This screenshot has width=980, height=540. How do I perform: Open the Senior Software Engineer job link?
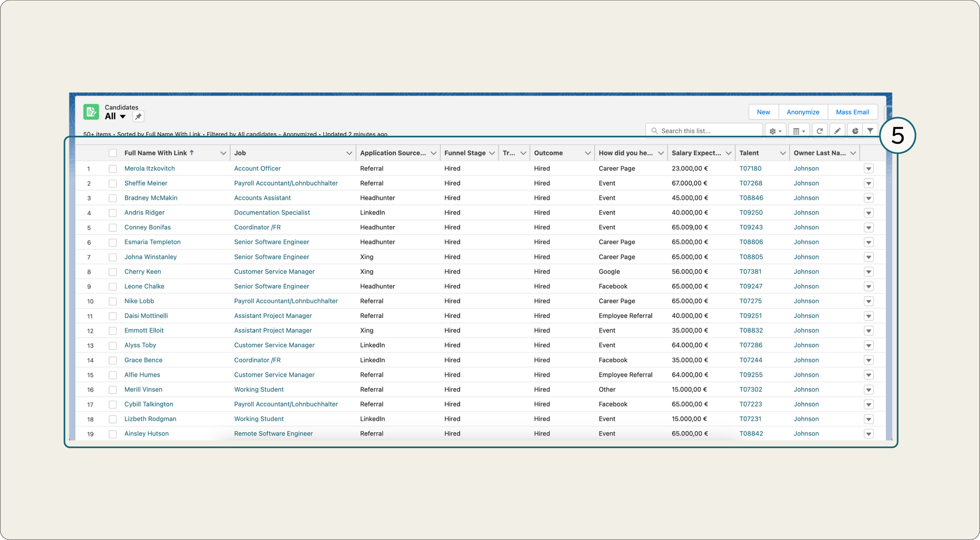[x=271, y=242]
